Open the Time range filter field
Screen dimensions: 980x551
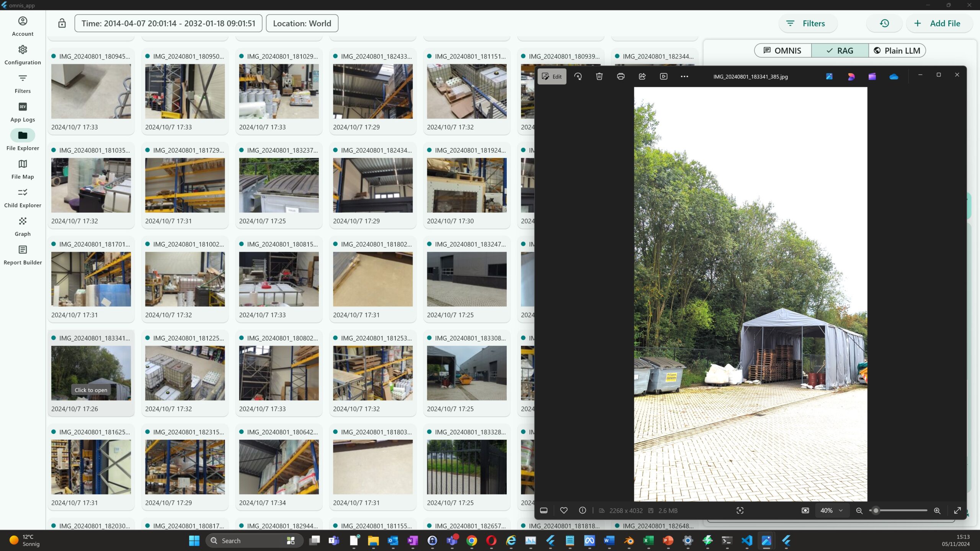tap(168, 23)
